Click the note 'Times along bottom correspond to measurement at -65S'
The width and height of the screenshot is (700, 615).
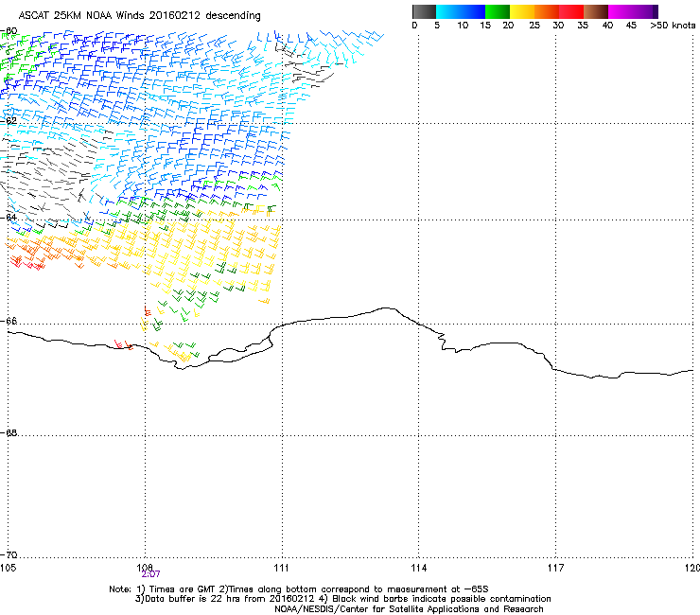[x=358, y=589]
